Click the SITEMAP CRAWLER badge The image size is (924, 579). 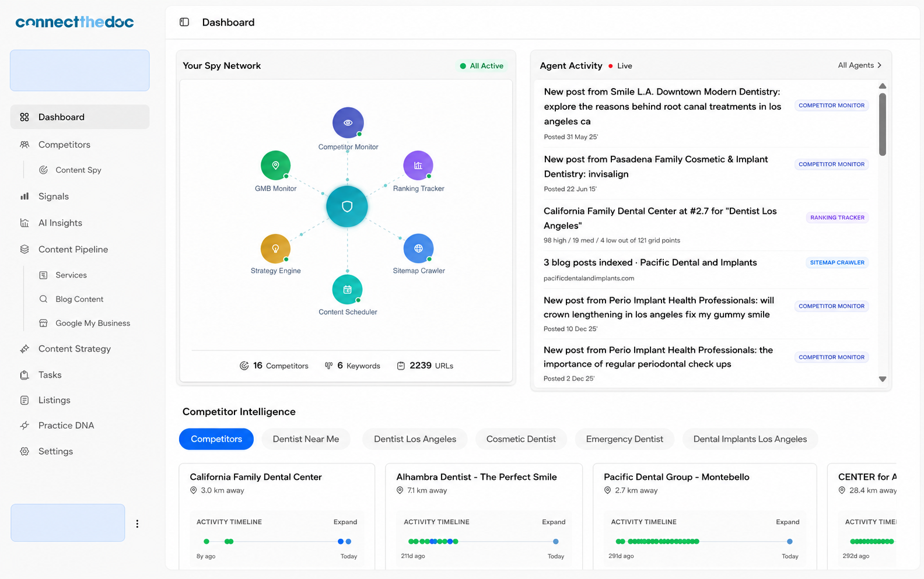coord(837,262)
